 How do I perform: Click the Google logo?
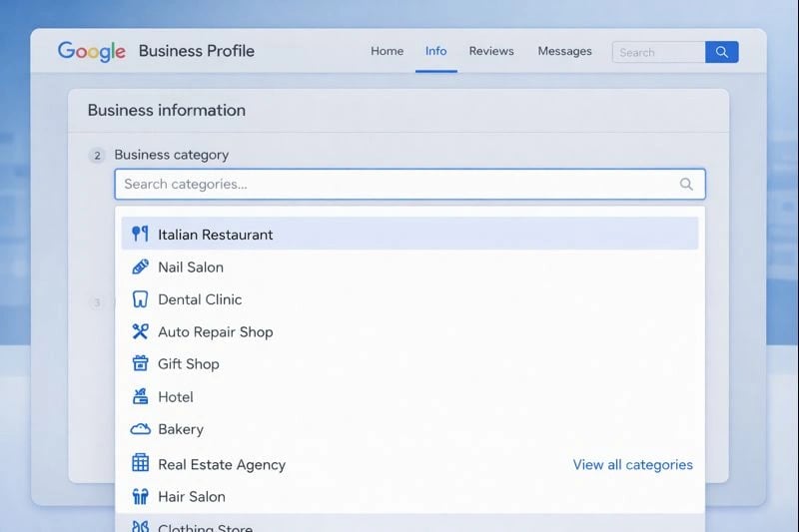[92, 51]
